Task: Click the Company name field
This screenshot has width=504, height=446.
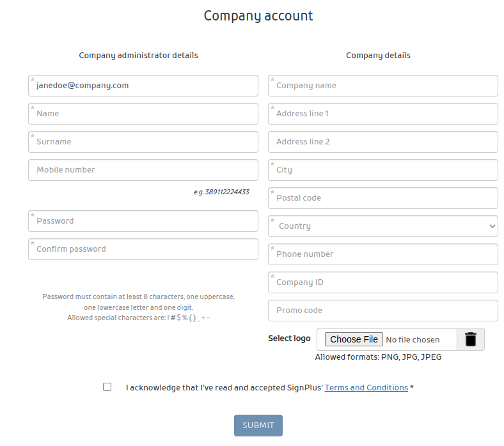Action: (382, 86)
